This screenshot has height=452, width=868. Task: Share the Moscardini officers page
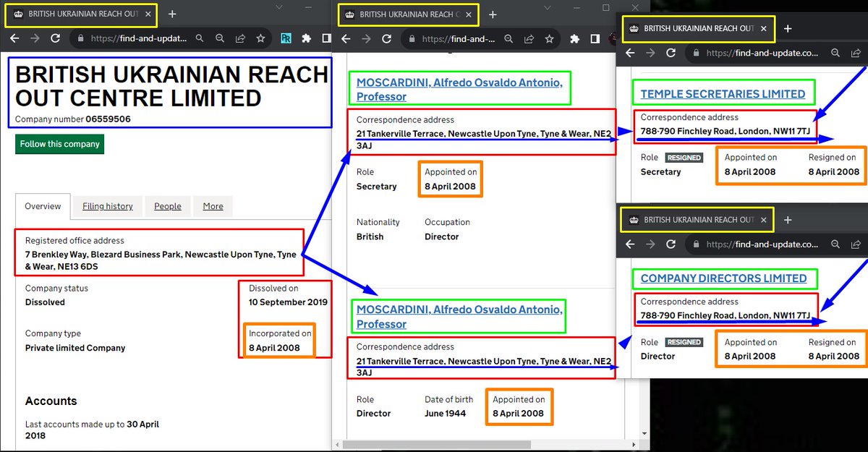pos(530,39)
